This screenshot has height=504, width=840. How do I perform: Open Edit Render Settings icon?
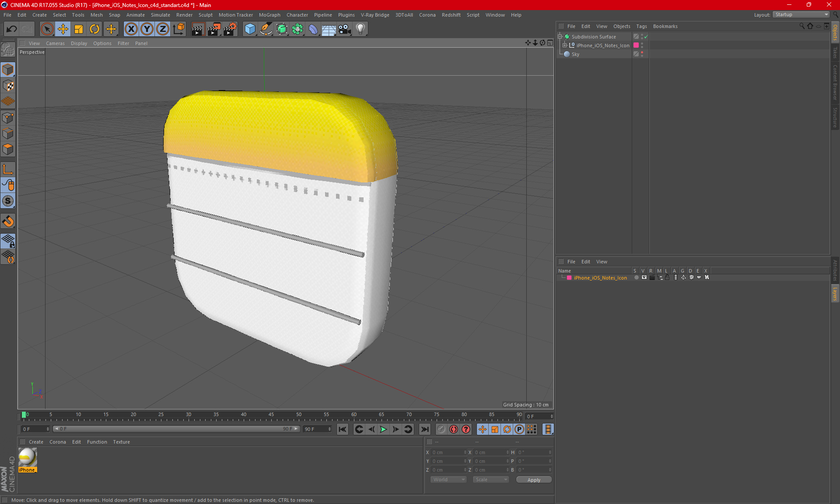tap(230, 29)
